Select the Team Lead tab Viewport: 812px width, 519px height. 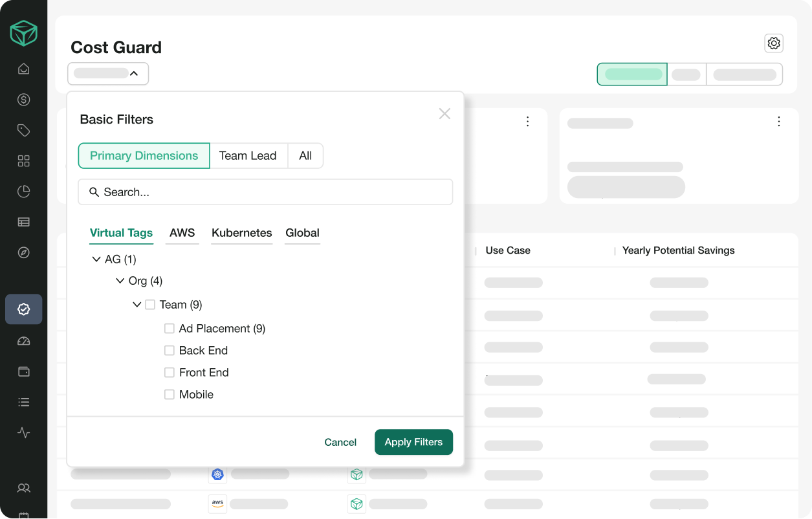(x=248, y=156)
